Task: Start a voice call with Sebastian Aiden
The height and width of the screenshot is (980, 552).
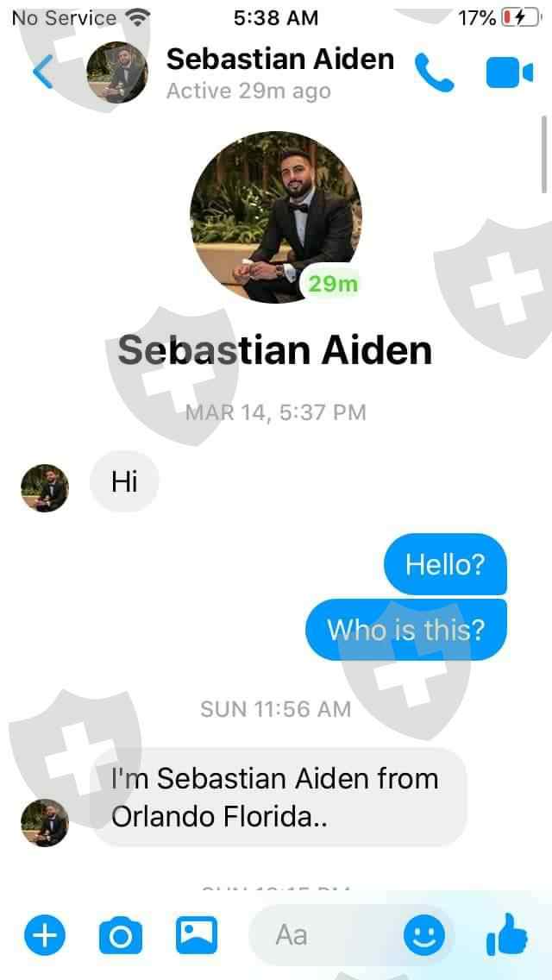Action: pos(434,72)
